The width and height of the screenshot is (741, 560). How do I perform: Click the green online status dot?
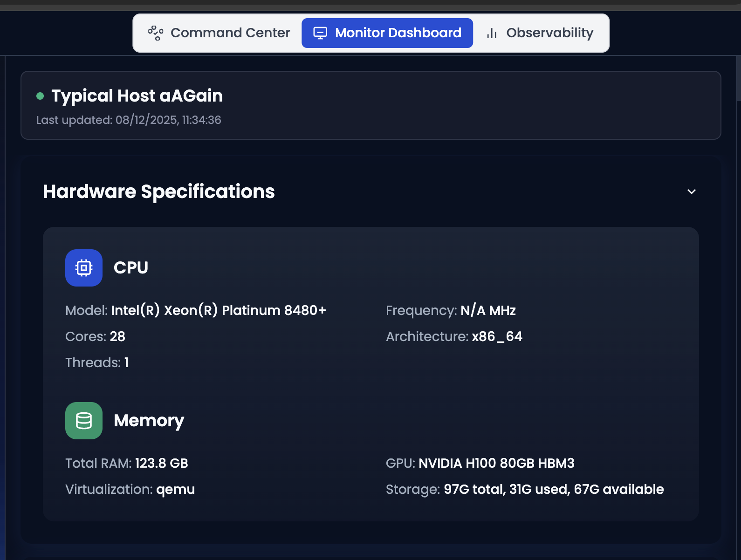(40, 96)
